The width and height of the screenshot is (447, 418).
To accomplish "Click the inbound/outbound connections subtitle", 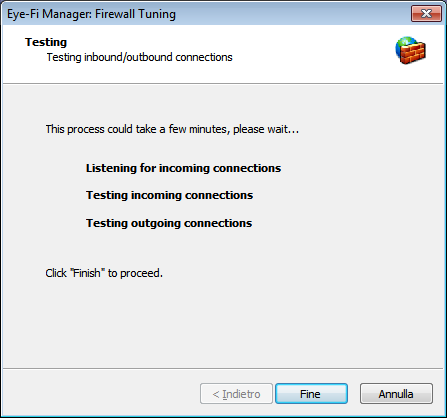I will pyautogui.click(x=139, y=57).
